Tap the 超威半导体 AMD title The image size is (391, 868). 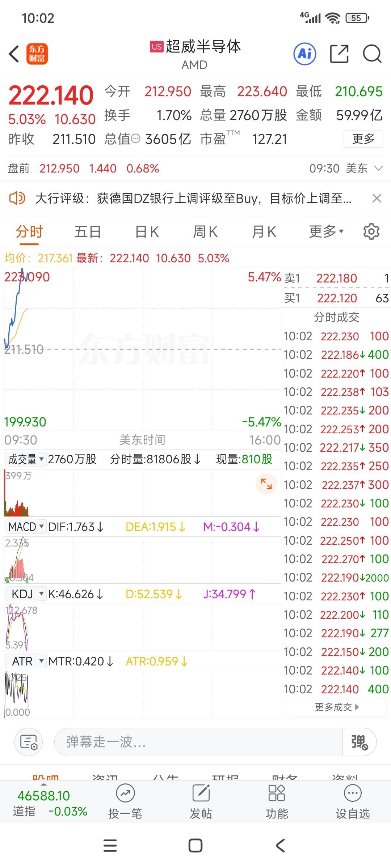pos(195,54)
